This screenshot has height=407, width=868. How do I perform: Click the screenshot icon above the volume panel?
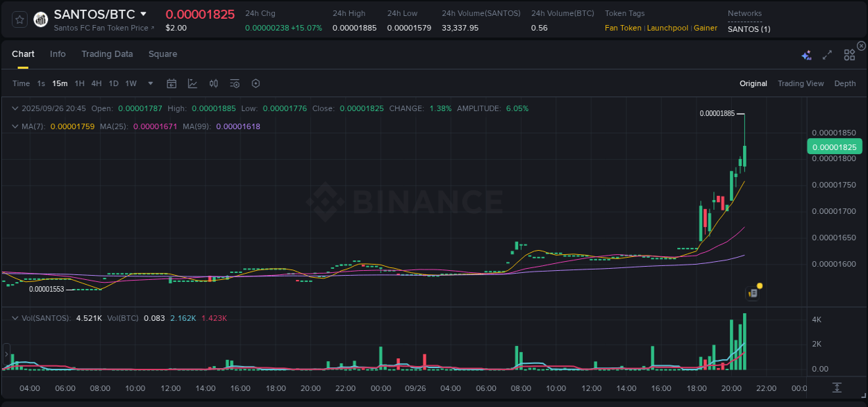click(752, 292)
